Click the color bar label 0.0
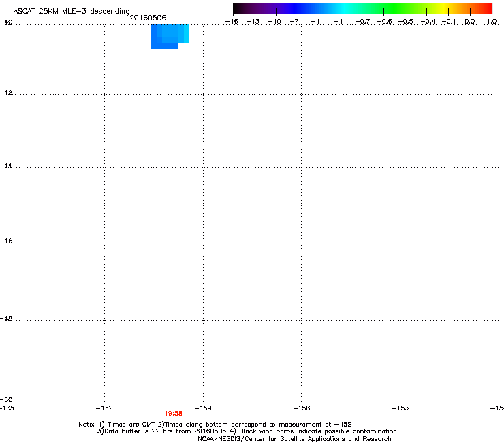Image resolution: width=504 pixels, height=443 pixels. 470,22
